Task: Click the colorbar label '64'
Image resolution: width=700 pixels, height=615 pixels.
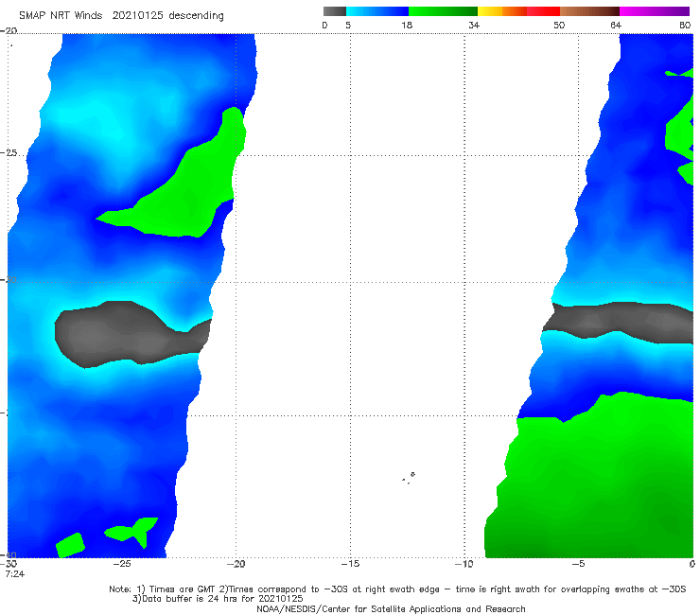Action: pyautogui.click(x=616, y=26)
